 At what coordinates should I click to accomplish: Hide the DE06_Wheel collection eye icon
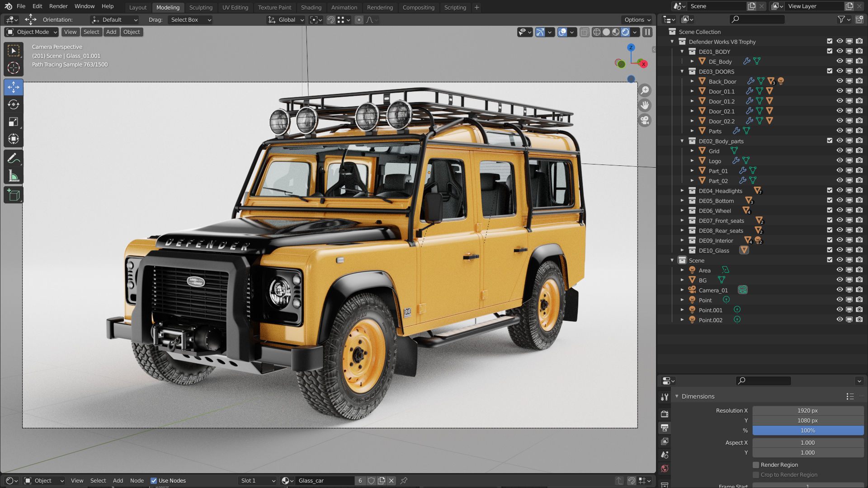tap(840, 211)
